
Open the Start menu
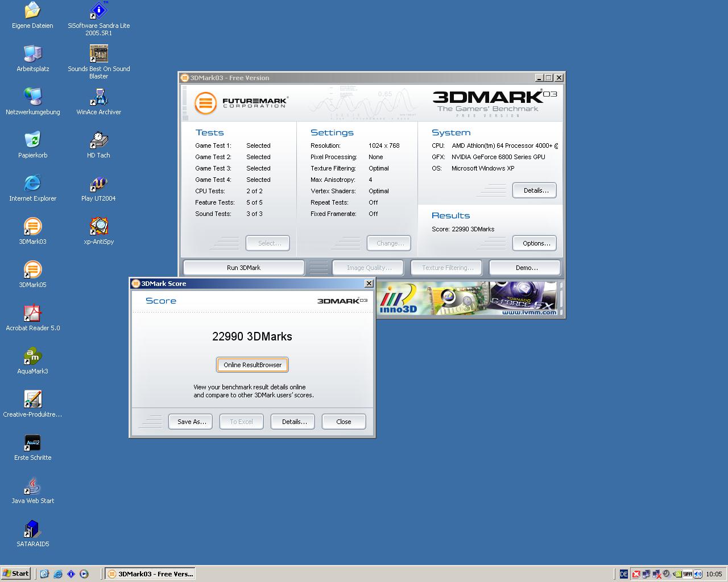(16, 573)
